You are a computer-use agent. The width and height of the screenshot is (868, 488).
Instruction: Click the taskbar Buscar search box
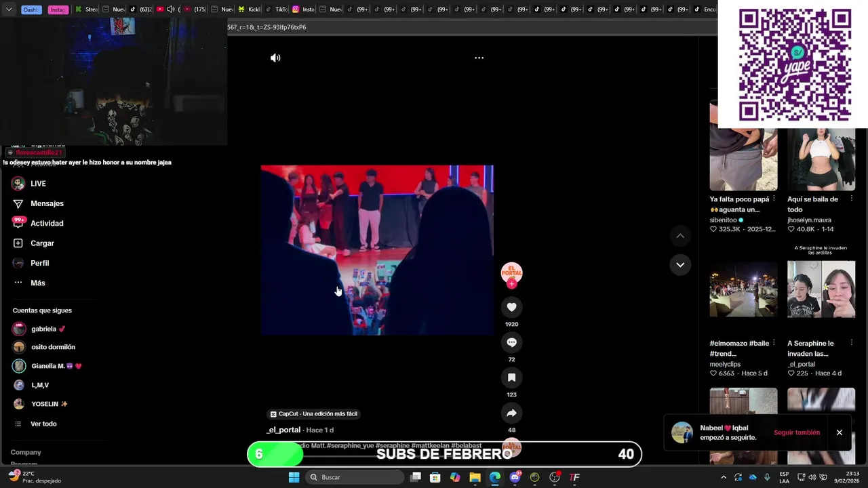tap(354, 477)
